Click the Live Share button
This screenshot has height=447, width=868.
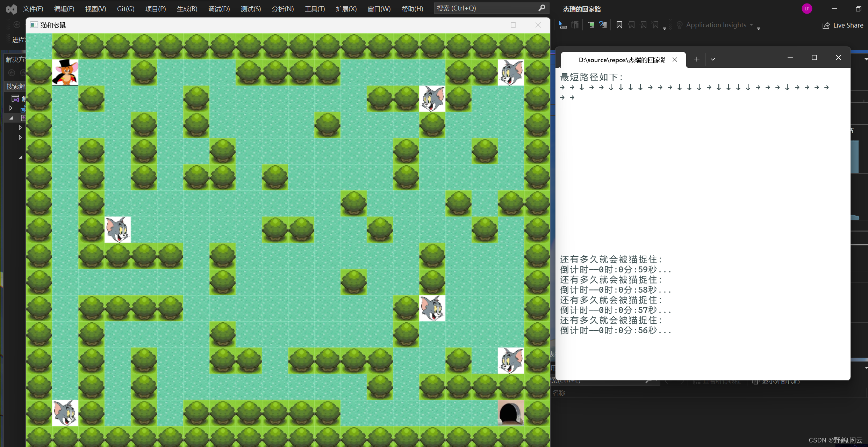pos(843,25)
